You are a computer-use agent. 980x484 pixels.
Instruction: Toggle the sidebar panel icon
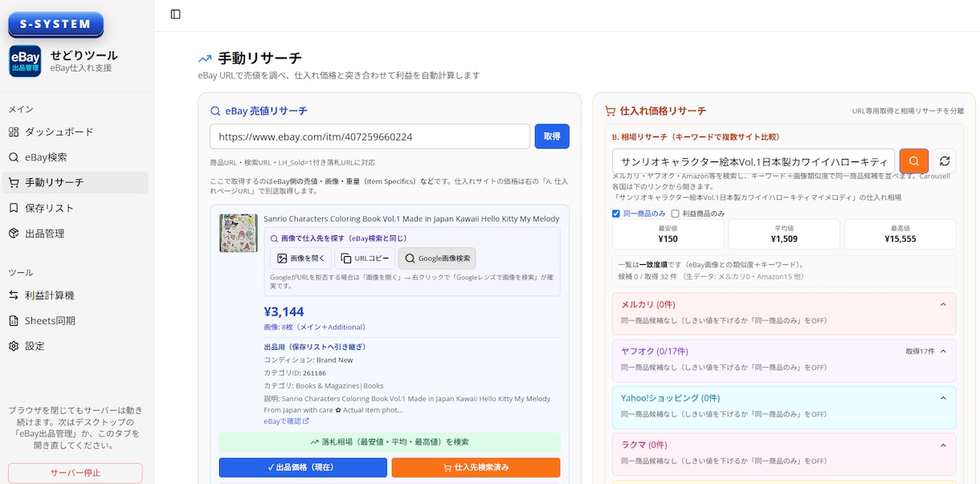[176, 14]
